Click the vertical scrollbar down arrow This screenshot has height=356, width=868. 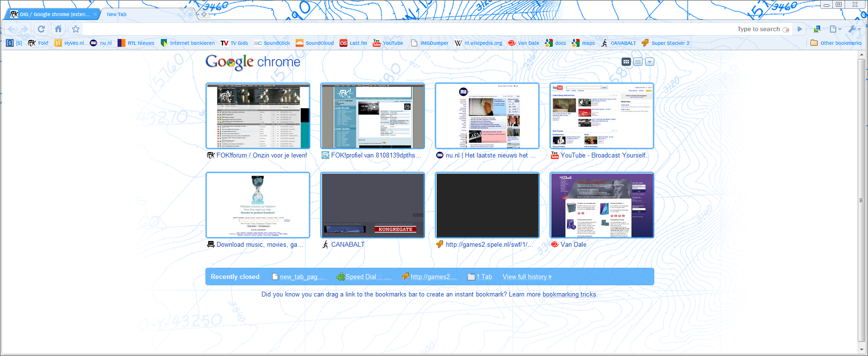(x=861, y=350)
